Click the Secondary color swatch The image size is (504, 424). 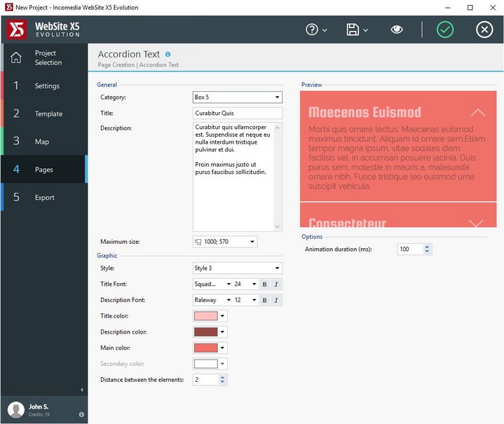click(205, 364)
